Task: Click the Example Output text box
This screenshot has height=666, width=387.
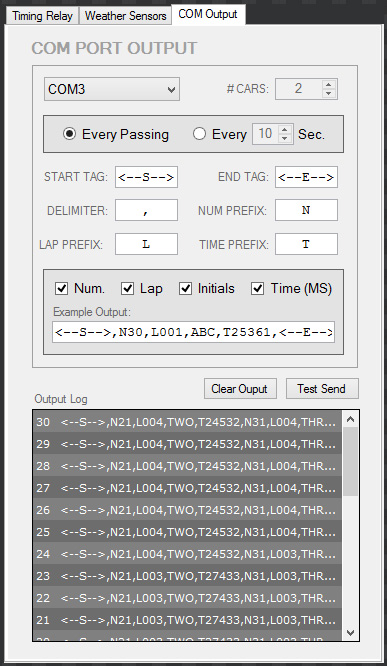Action: point(193,332)
